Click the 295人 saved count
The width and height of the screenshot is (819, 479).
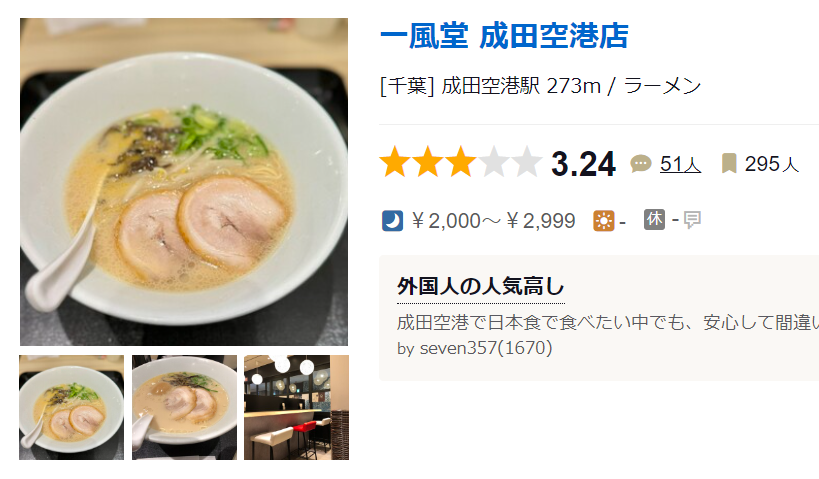pos(771,164)
